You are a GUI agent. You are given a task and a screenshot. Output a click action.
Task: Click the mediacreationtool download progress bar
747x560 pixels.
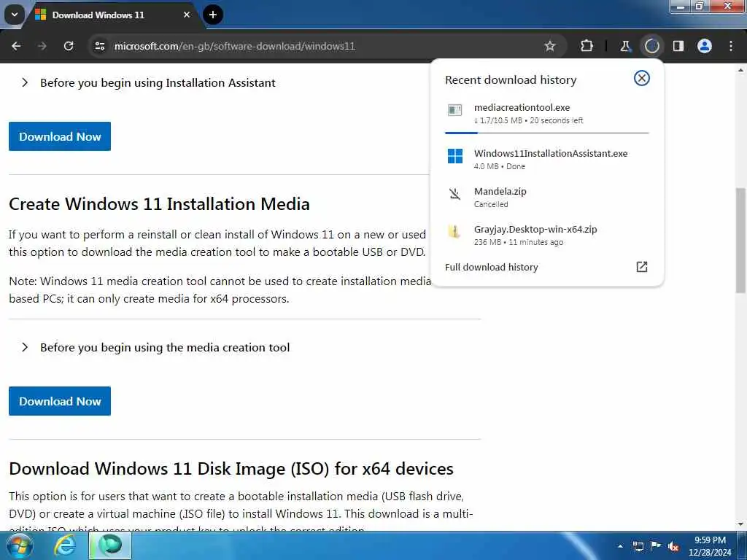(547, 133)
